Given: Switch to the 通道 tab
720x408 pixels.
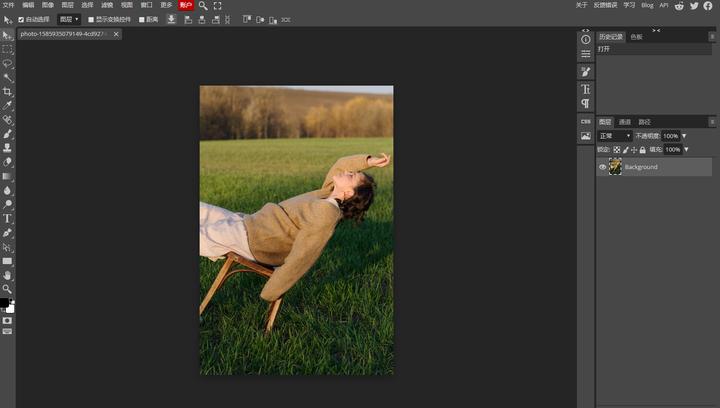Looking at the screenshot, I should (624, 122).
